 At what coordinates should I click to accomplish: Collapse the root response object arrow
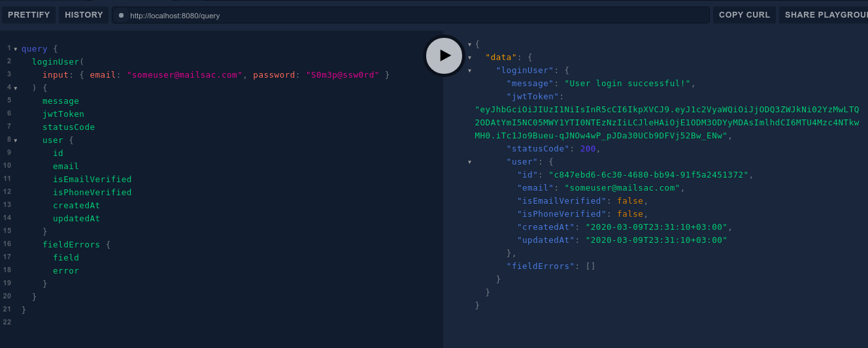tap(469, 44)
